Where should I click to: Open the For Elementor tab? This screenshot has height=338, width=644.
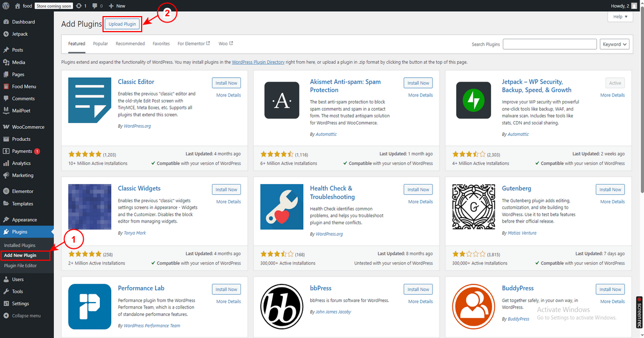pos(194,44)
